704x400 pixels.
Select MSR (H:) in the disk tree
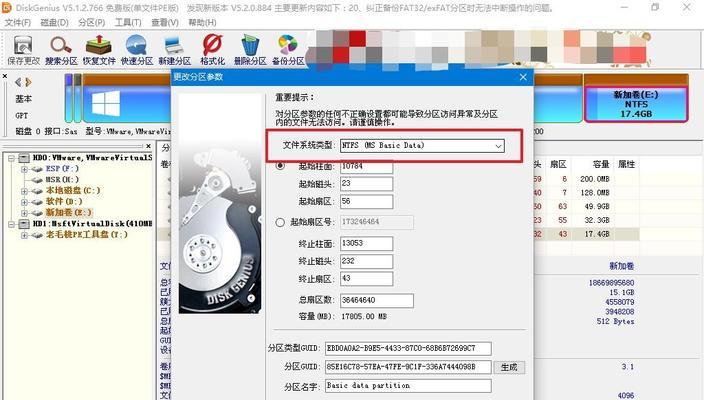pyautogui.click(x=62, y=180)
